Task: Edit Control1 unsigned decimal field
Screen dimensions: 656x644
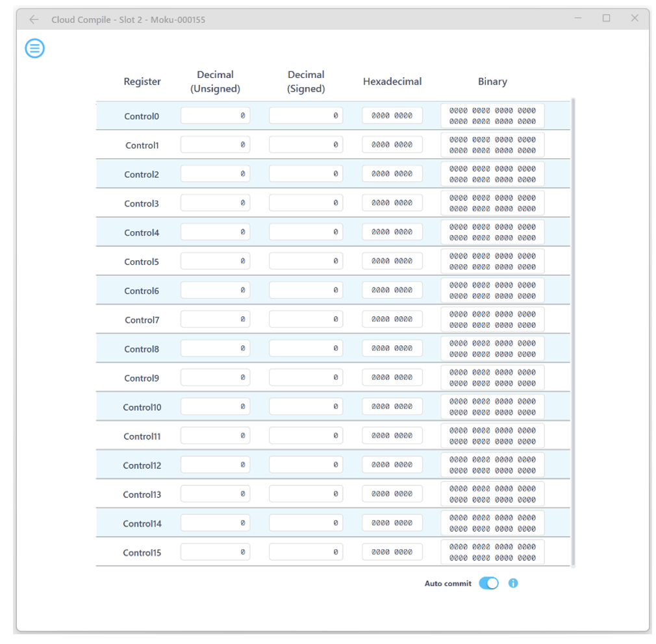Action: pyautogui.click(x=216, y=145)
